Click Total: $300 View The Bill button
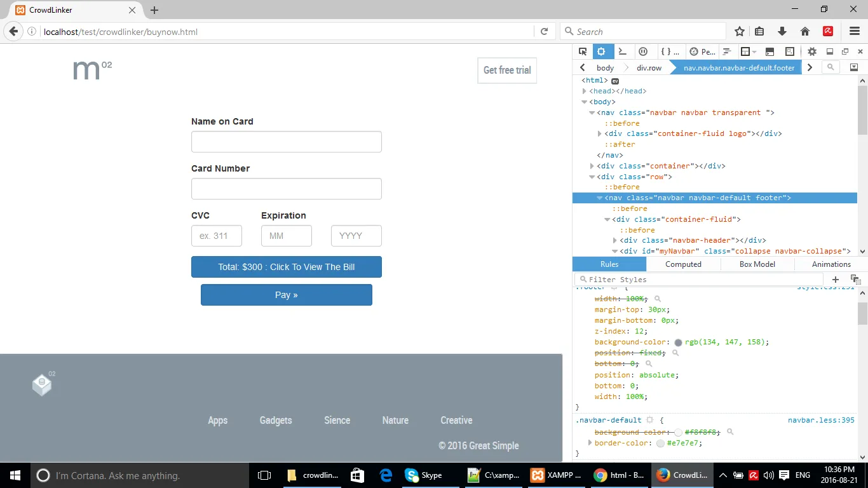The width and height of the screenshot is (868, 488). pos(287,267)
